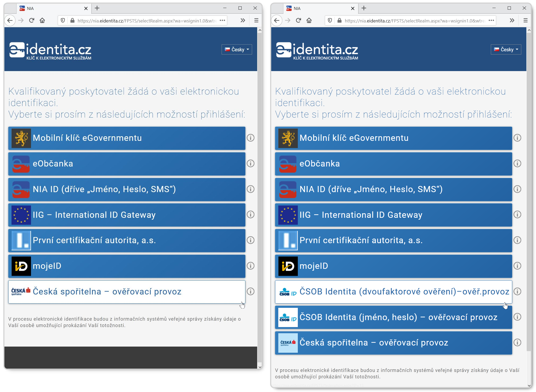Click info icon next to Česká spořitelna in left window

pyautogui.click(x=250, y=292)
